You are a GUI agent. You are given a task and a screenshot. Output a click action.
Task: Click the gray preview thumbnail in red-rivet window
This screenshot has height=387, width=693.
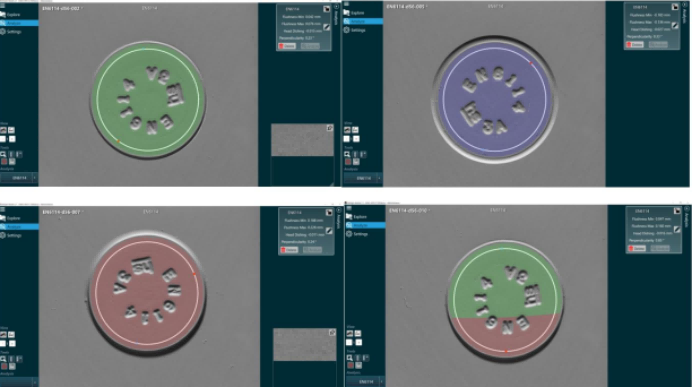coord(305,344)
